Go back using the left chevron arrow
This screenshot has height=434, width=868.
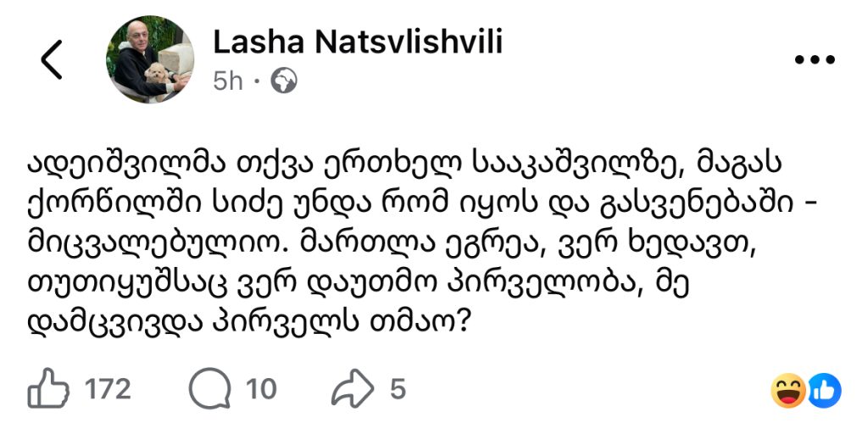pos(52,60)
